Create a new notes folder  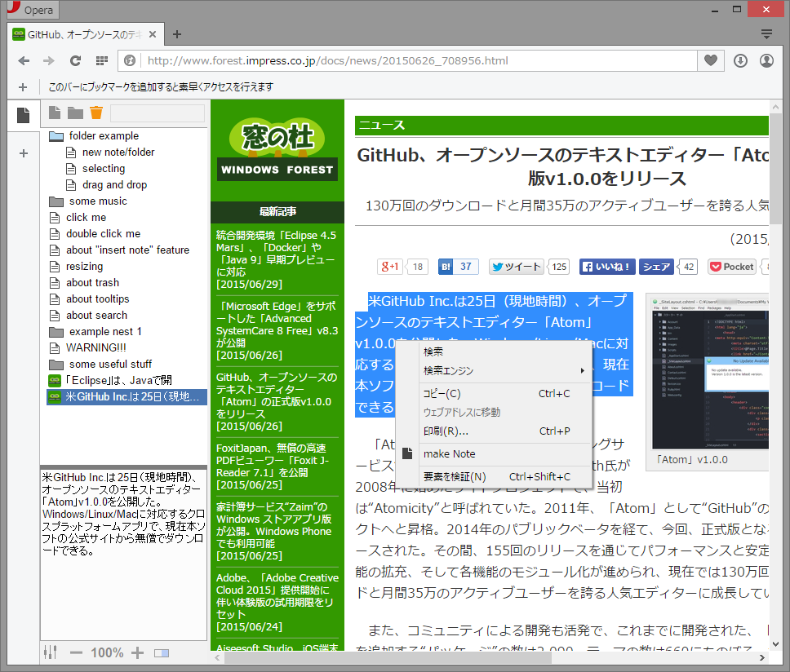click(x=74, y=113)
